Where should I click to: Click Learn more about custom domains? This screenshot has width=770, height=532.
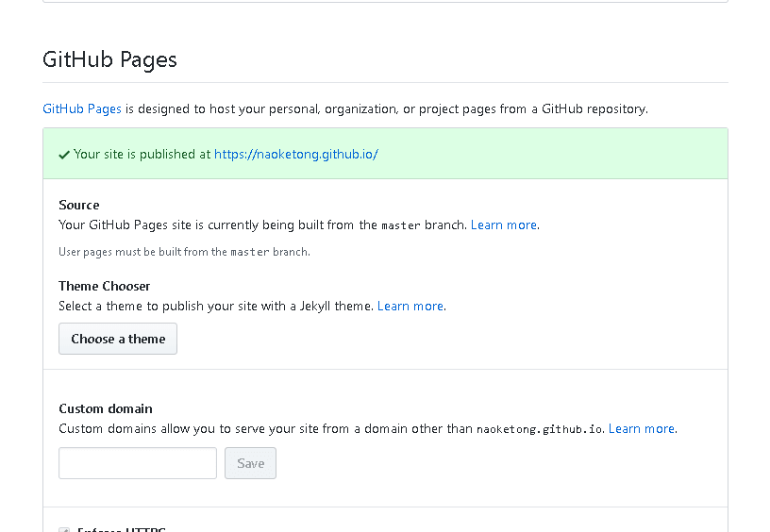(x=642, y=429)
